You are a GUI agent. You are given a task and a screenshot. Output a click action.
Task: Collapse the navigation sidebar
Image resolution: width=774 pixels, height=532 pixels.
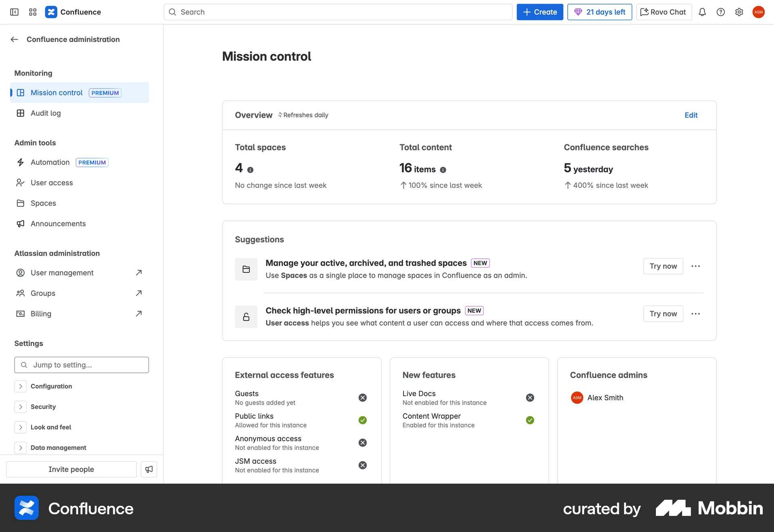(15, 12)
